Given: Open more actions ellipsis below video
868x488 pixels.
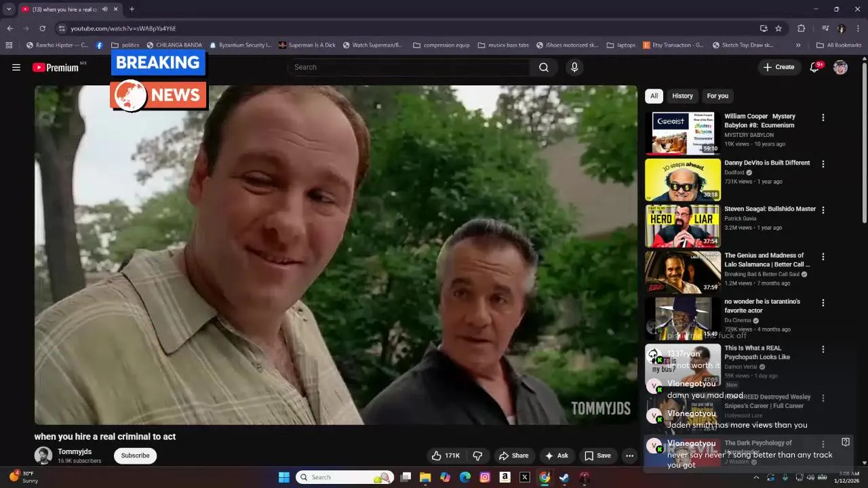Looking at the screenshot, I should coord(629,455).
